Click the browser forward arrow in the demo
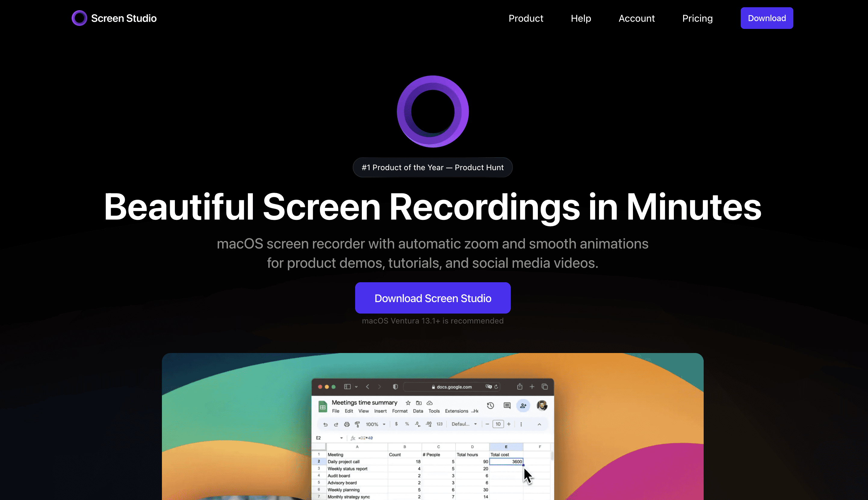This screenshot has height=500, width=868. 380,387
